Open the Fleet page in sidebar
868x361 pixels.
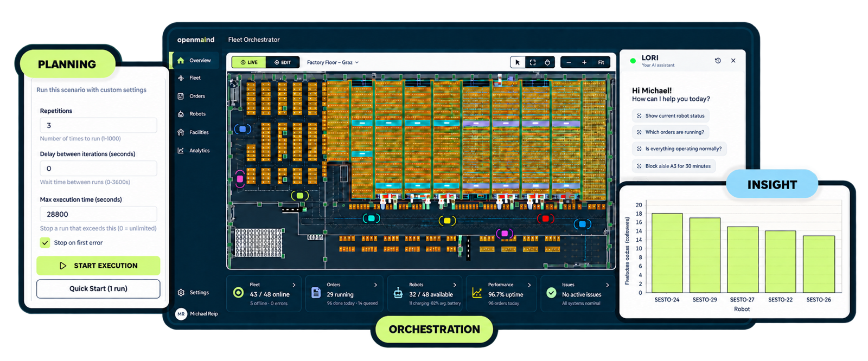tap(195, 78)
